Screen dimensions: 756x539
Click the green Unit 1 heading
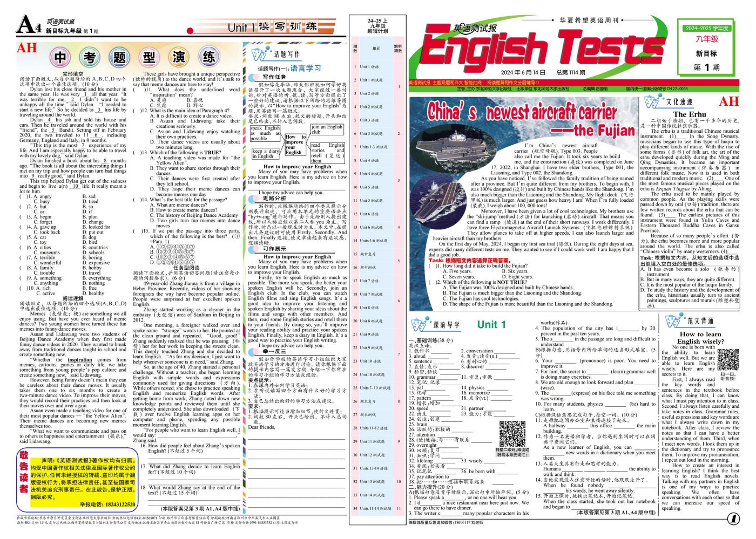pos(491,324)
